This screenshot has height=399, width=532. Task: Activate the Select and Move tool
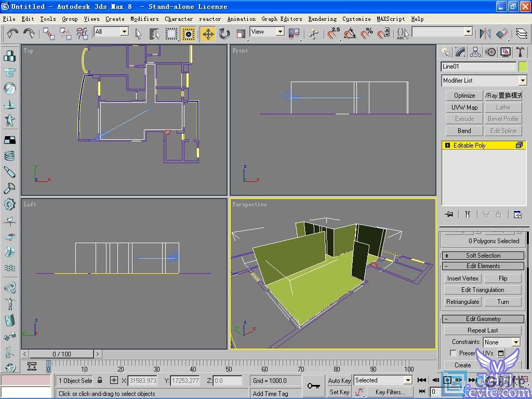[208, 34]
